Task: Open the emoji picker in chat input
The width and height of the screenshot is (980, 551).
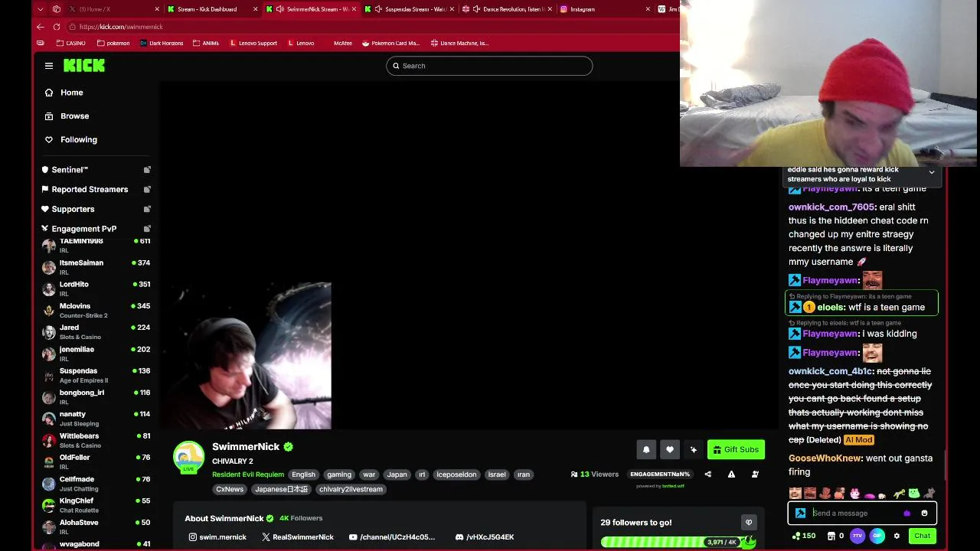Action: tap(924, 514)
